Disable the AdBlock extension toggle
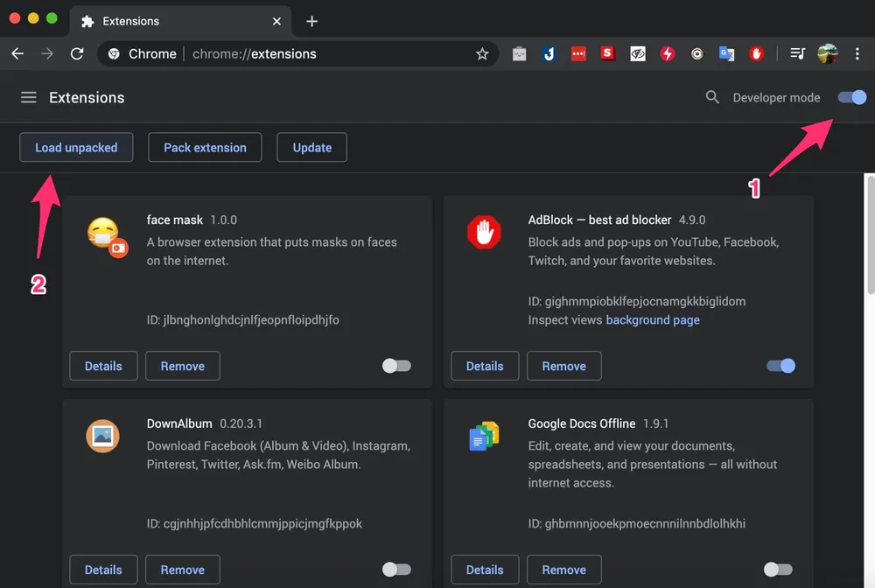This screenshot has width=875, height=588. pos(780,366)
